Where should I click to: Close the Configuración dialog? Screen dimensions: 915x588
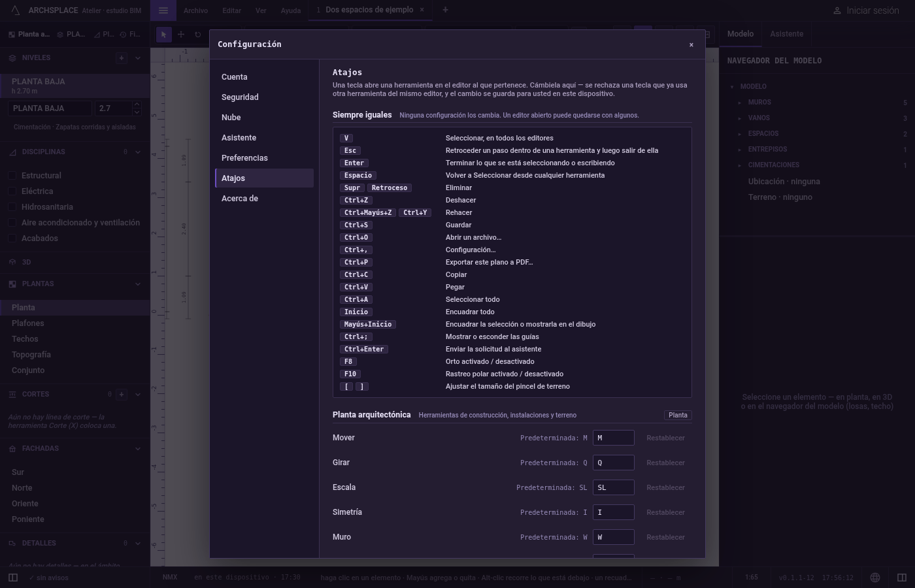pos(691,44)
